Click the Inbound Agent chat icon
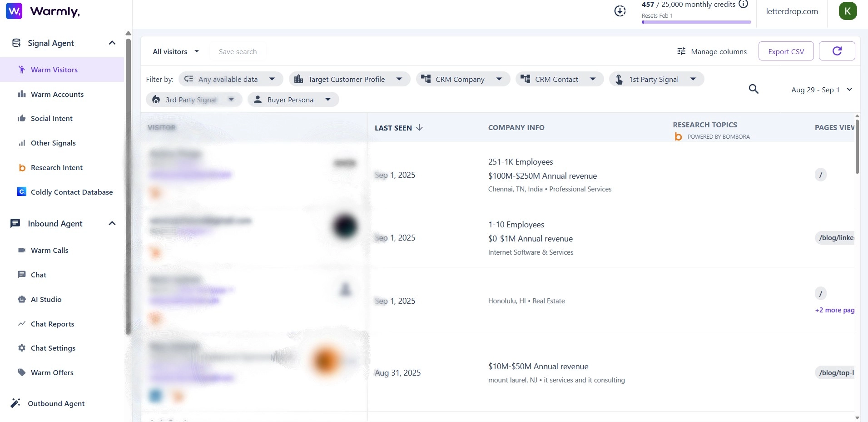This screenshot has width=868, height=422. click(15, 223)
